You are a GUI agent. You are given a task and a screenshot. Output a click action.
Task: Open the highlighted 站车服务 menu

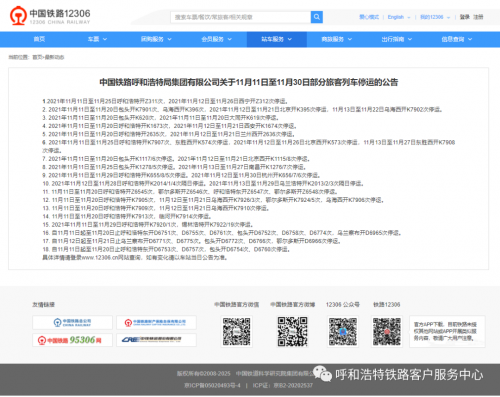click(277, 39)
